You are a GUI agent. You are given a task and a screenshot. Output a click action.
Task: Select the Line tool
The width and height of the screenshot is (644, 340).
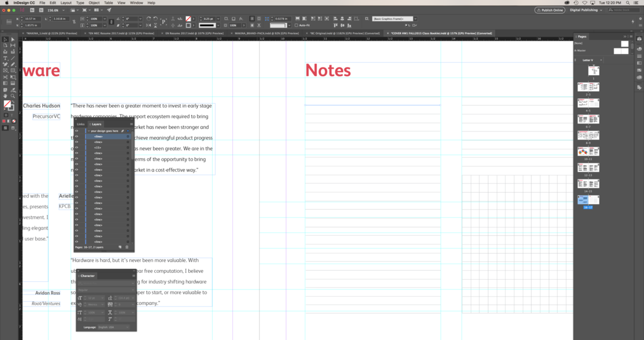tap(13, 59)
